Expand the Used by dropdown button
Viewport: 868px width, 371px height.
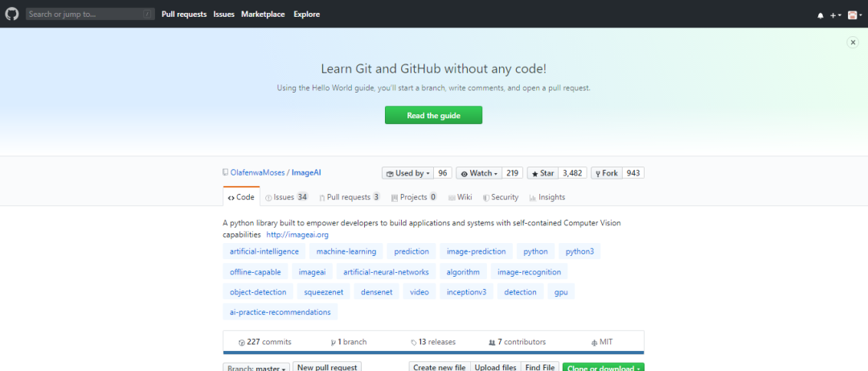(x=408, y=174)
